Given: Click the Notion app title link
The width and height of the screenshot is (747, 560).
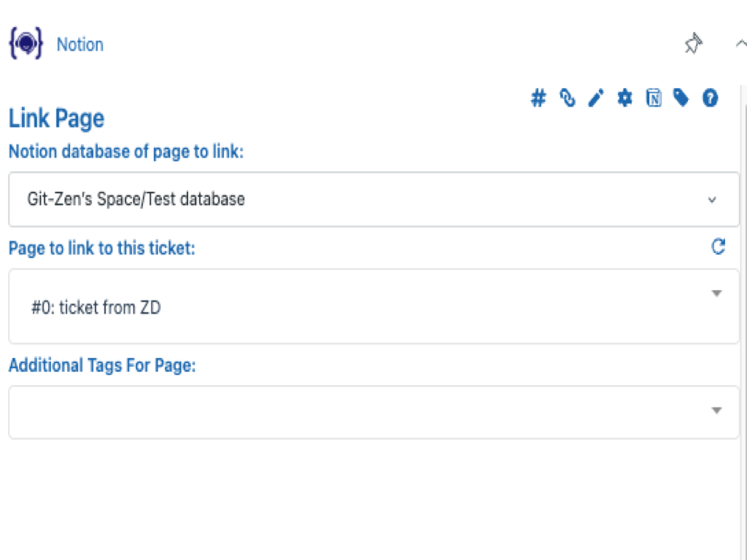Looking at the screenshot, I should [80, 44].
